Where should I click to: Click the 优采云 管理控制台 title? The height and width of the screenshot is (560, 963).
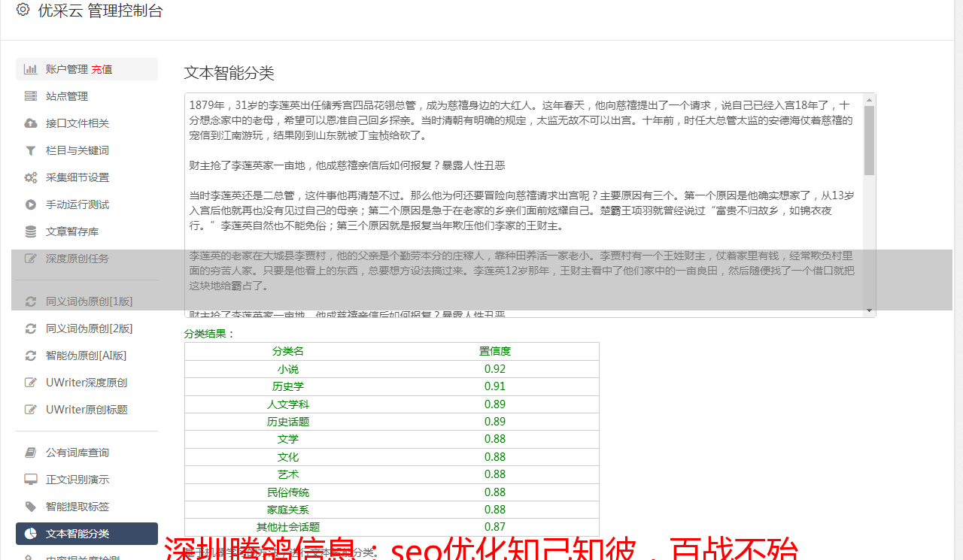click(100, 11)
